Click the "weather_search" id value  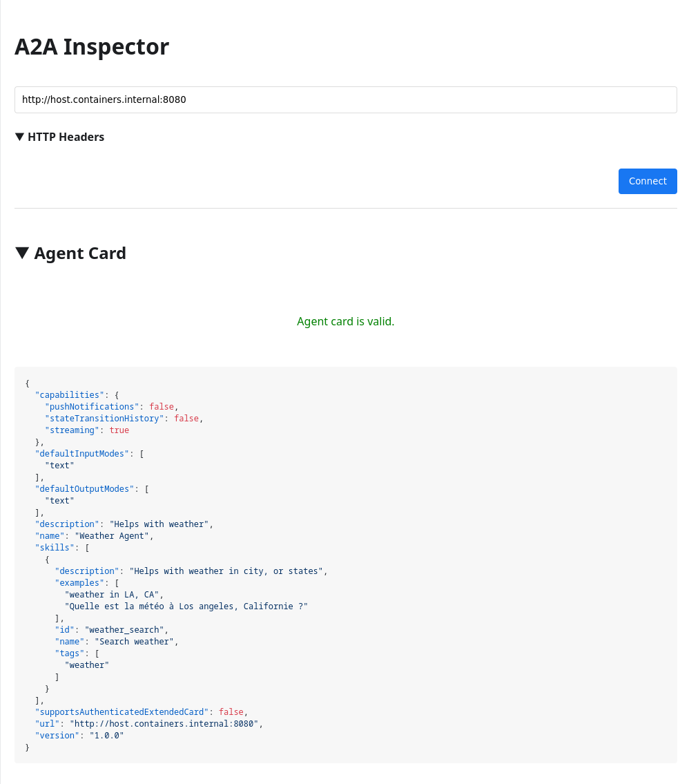124,630
